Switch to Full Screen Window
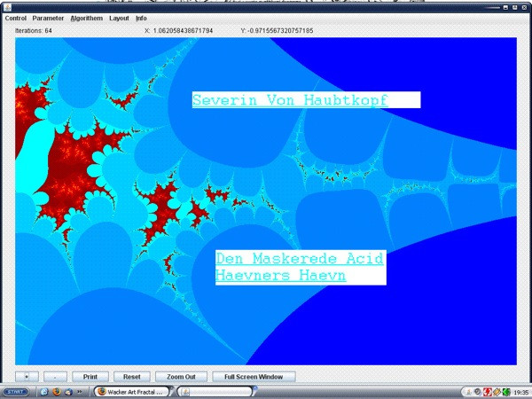The image size is (532, 399). pyautogui.click(x=254, y=377)
